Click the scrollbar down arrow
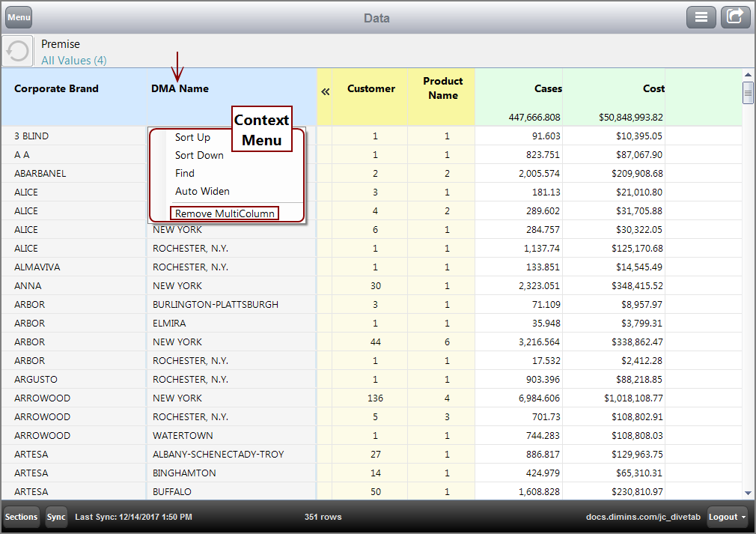Image resolution: width=756 pixels, height=534 pixels. click(748, 493)
